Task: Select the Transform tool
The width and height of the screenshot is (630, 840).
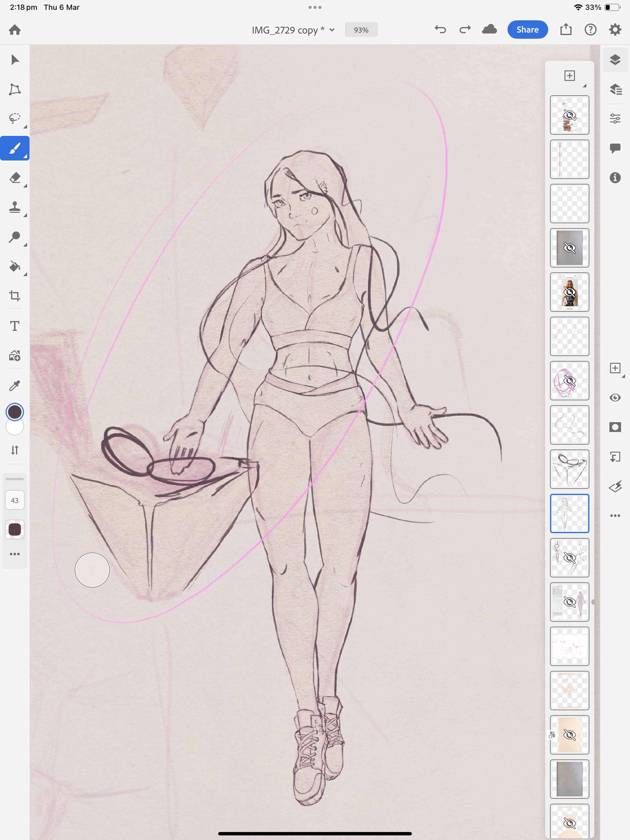Action: [14, 89]
